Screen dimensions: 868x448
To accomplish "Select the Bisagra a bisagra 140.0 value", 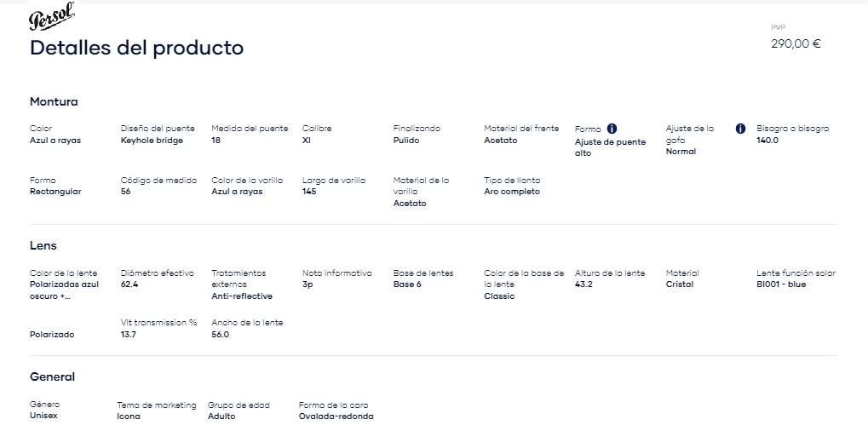I will 767,140.
